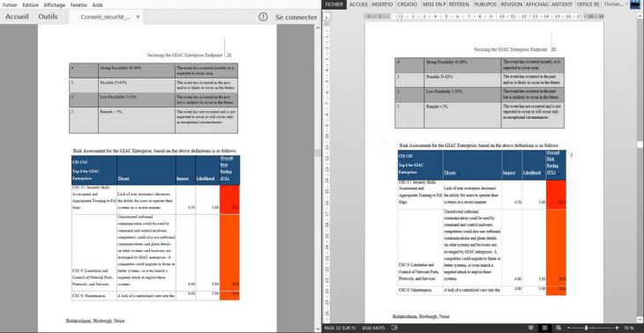Click the Low Possibility row in PDF table
Screen dimensions: 644x333
point(154,100)
